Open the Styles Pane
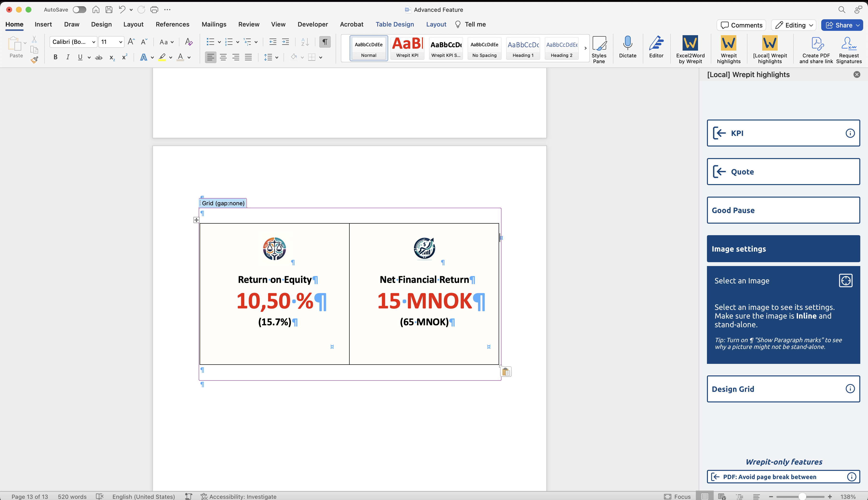This screenshot has height=500, width=868. (x=599, y=49)
